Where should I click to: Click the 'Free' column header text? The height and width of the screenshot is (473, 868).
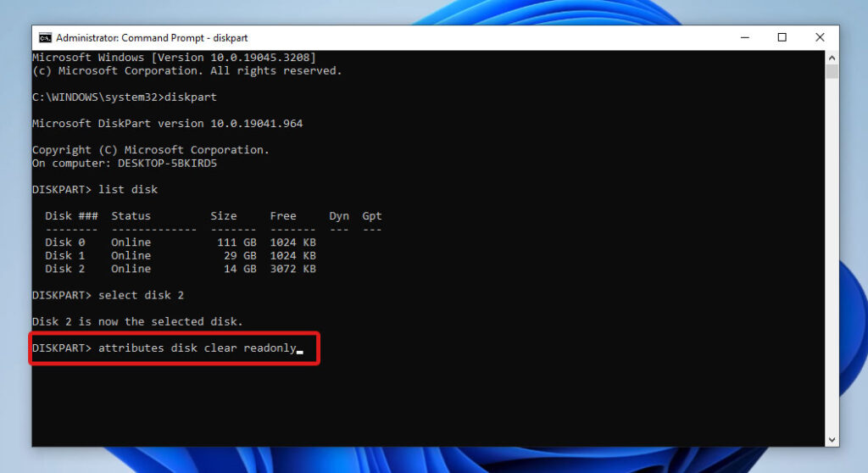click(x=283, y=216)
